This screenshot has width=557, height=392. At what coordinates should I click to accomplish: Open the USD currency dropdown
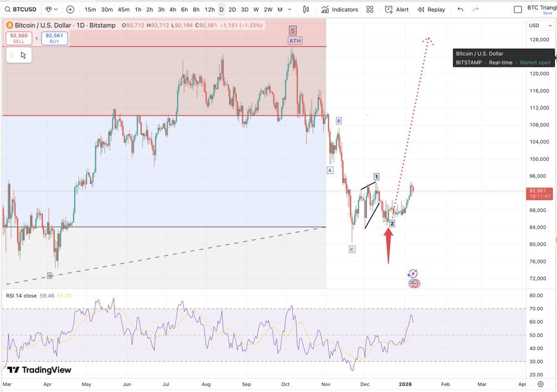(x=536, y=25)
